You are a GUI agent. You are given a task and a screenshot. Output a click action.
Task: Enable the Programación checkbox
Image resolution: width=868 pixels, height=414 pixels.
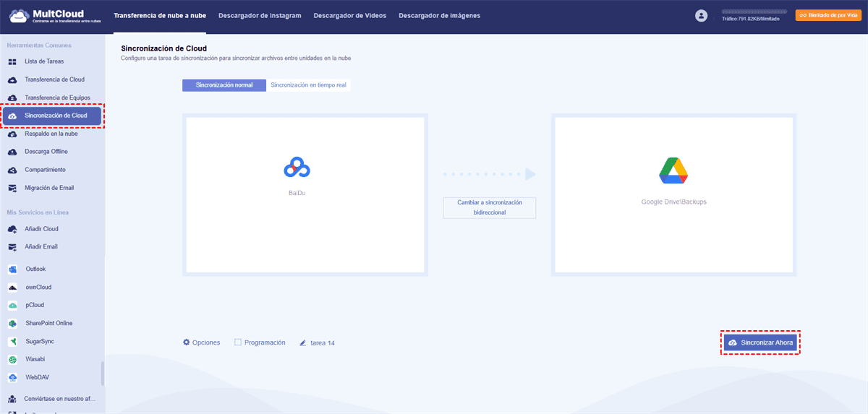[x=238, y=342]
